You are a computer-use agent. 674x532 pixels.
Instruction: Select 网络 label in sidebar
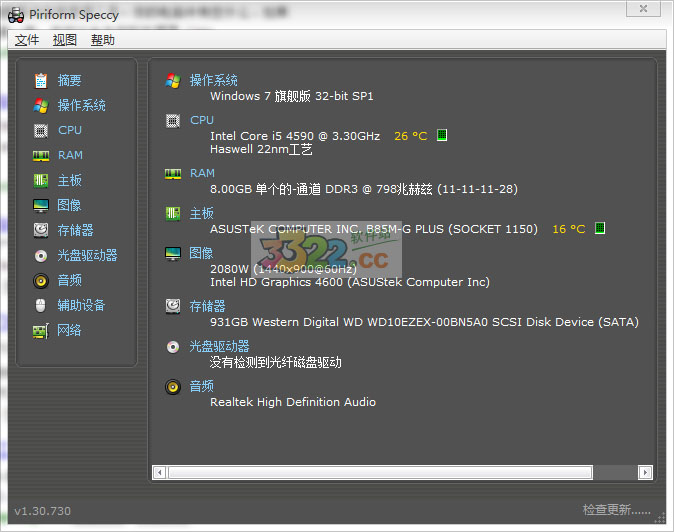69,330
